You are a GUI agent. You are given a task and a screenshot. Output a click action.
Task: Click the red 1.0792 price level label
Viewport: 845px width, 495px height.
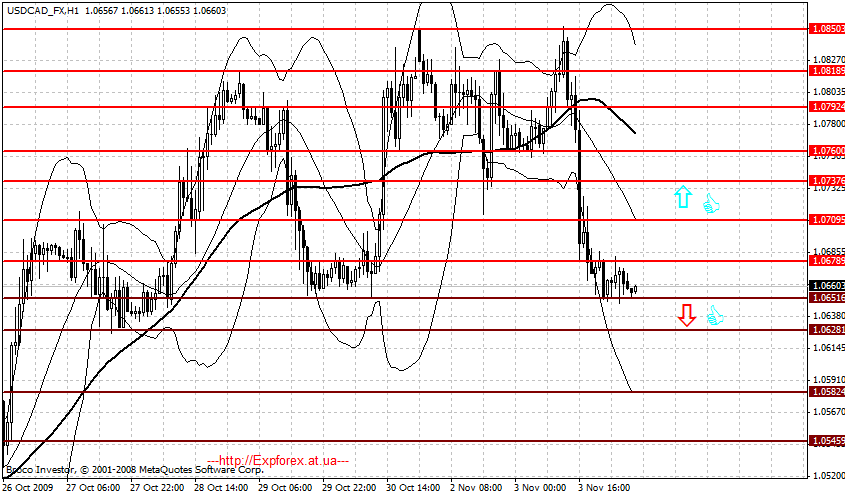[827, 107]
